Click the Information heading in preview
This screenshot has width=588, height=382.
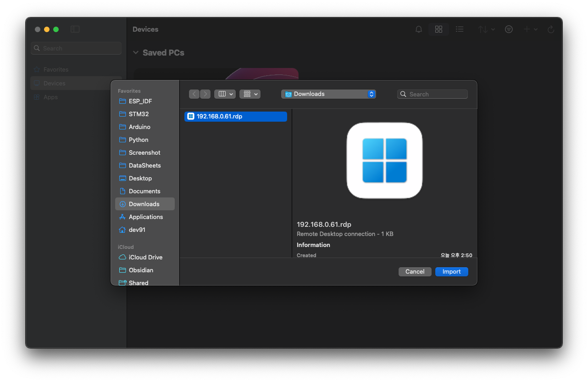tap(313, 245)
